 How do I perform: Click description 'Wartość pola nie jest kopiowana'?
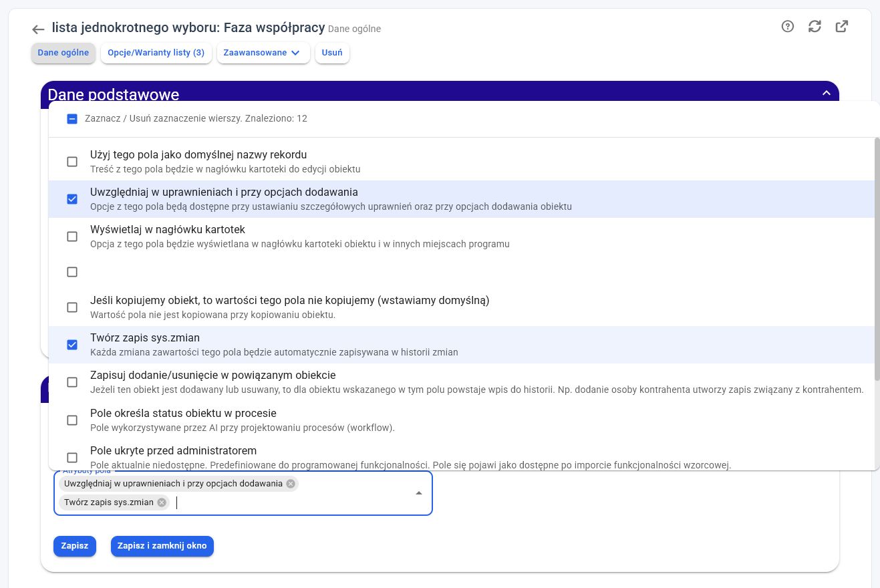(212, 315)
